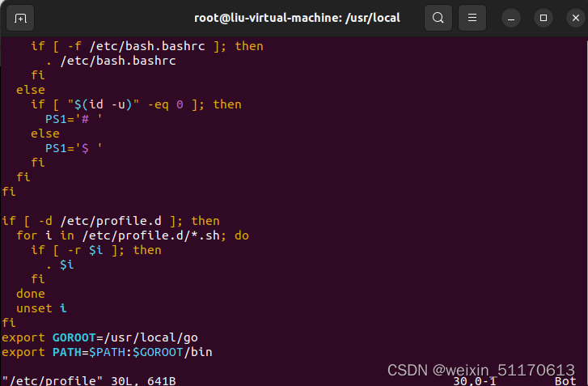The height and width of the screenshot is (386, 588).
Task: Click the line '. $i'
Action: tap(60, 265)
